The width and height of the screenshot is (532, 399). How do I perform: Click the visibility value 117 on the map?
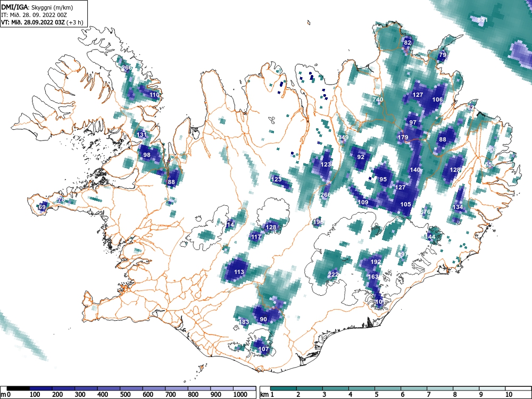pos(256,237)
